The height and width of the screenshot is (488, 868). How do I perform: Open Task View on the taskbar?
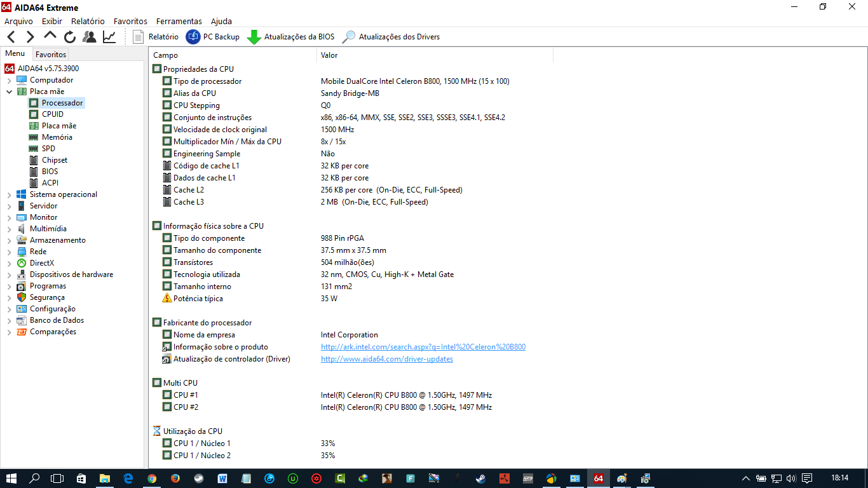point(57,478)
